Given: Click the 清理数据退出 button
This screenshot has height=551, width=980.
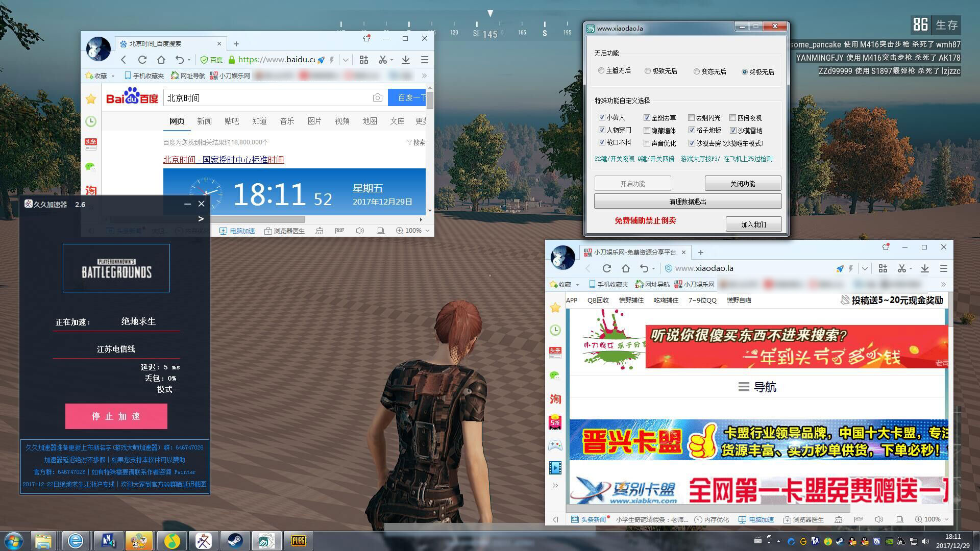Looking at the screenshot, I should pos(688,202).
